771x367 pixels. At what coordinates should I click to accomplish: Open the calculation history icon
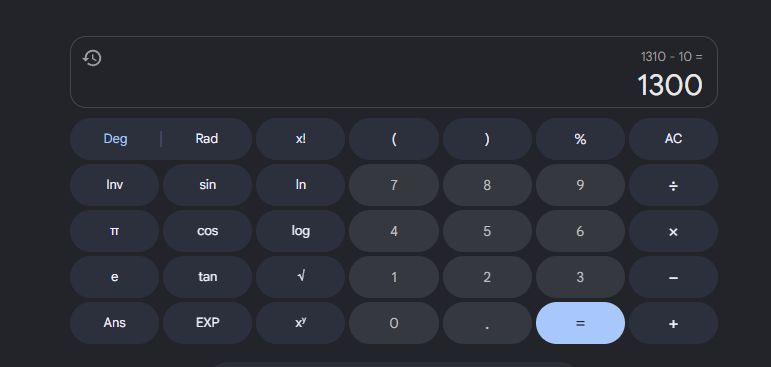(x=92, y=58)
